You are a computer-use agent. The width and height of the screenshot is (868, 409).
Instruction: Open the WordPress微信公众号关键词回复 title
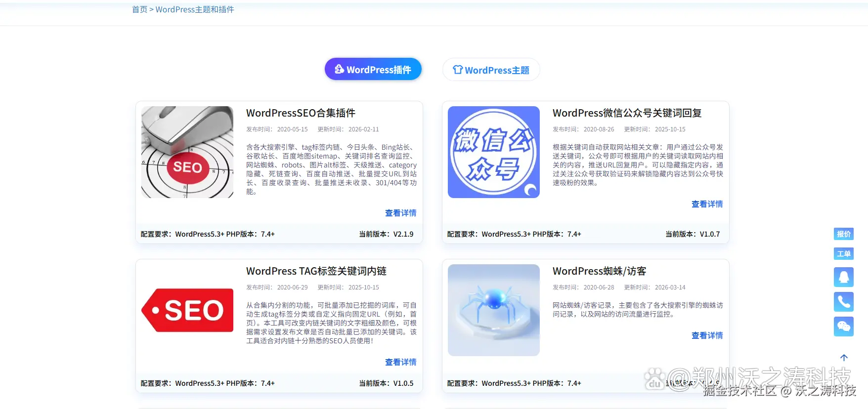(627, 113)
